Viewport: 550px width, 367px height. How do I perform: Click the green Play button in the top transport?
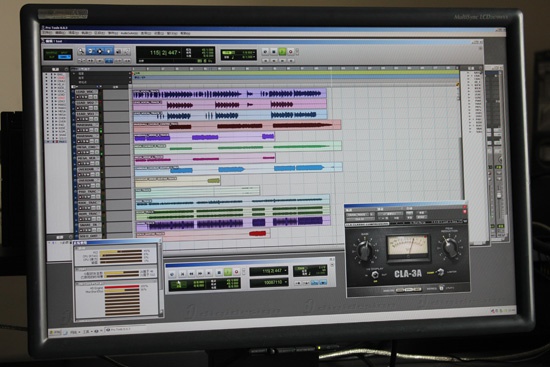[x=282, y=52]
